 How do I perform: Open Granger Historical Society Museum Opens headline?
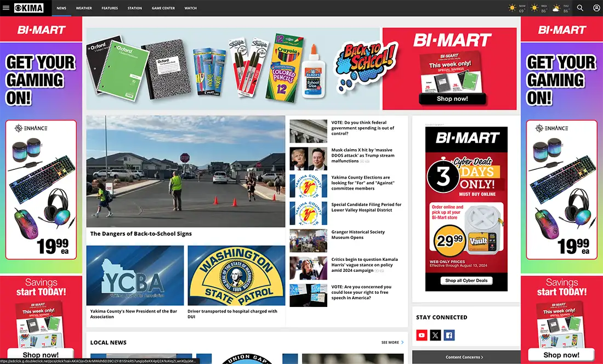click(x=358, y=235)
